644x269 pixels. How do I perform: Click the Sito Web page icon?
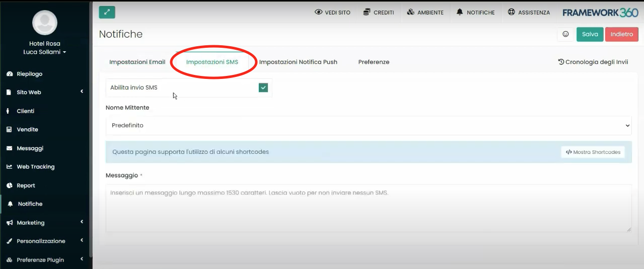(9, 93)
